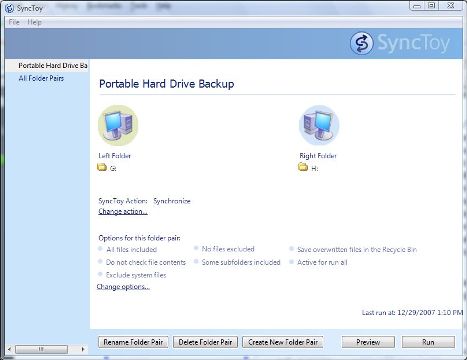Click the Active for run all option

(322, 262)
